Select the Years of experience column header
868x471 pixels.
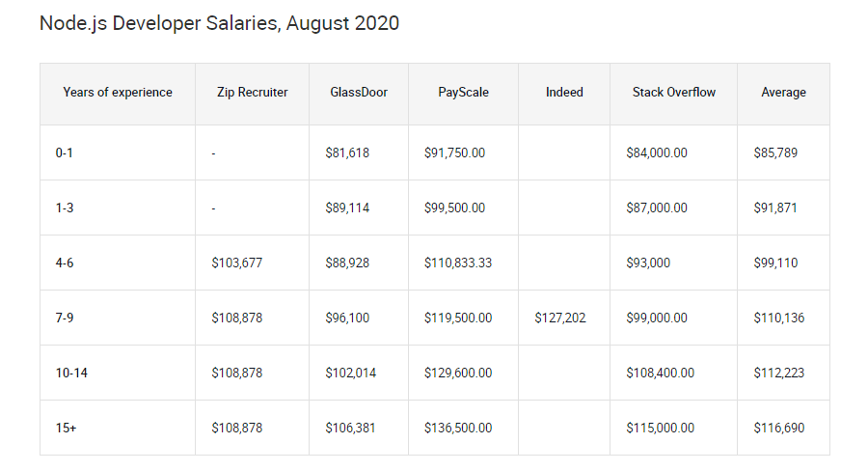tap(118, 93)
